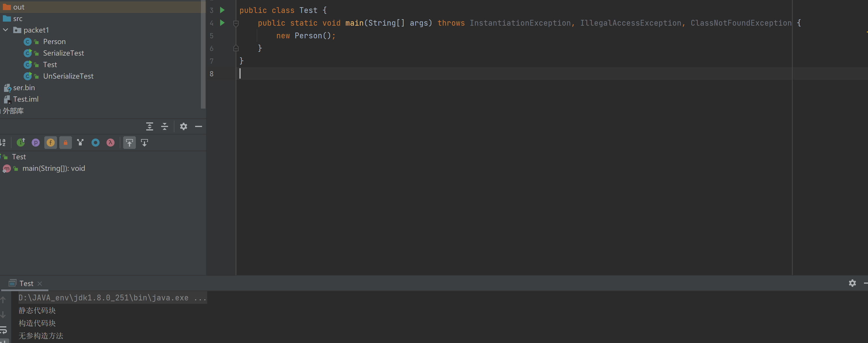This screenshot has width=868, height=343.
Task: Toggle Show non-public members
Action: coord(65,143)
